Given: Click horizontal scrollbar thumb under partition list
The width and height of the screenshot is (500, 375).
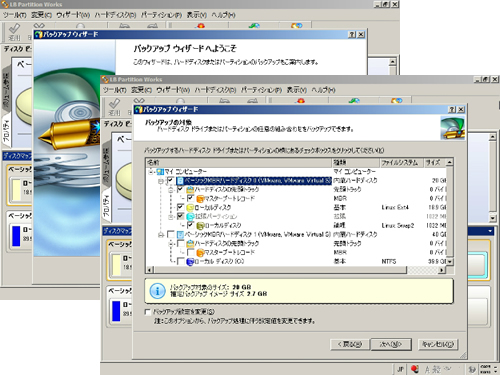Looking at the screenshot, I should pyautogui.click(x=280, y=270).
